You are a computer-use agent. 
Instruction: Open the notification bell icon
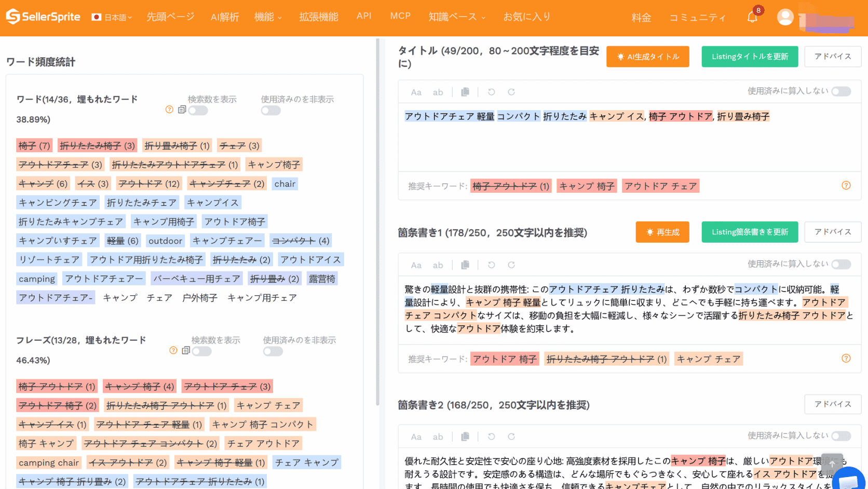click(x=752, y=17)
